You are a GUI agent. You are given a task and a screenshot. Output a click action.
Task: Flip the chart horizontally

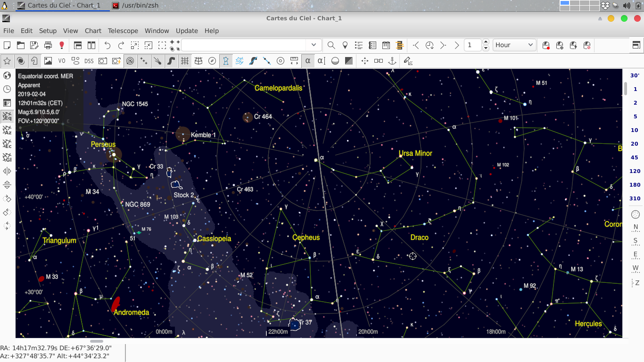(7, 171)
